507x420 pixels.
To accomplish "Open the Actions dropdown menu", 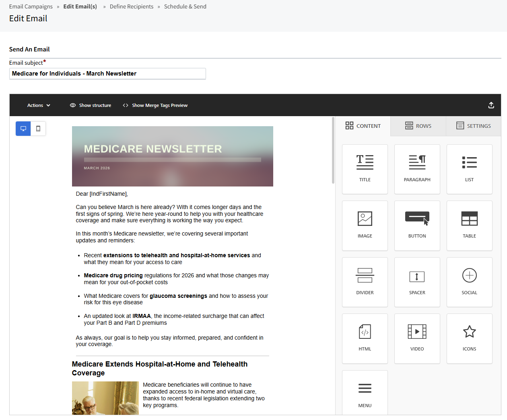I will coord(39,105).
